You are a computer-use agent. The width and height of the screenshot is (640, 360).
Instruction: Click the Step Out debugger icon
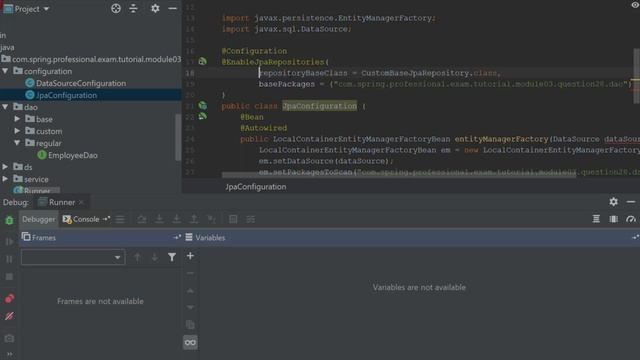pyautogui.click(x=194, y=220)
